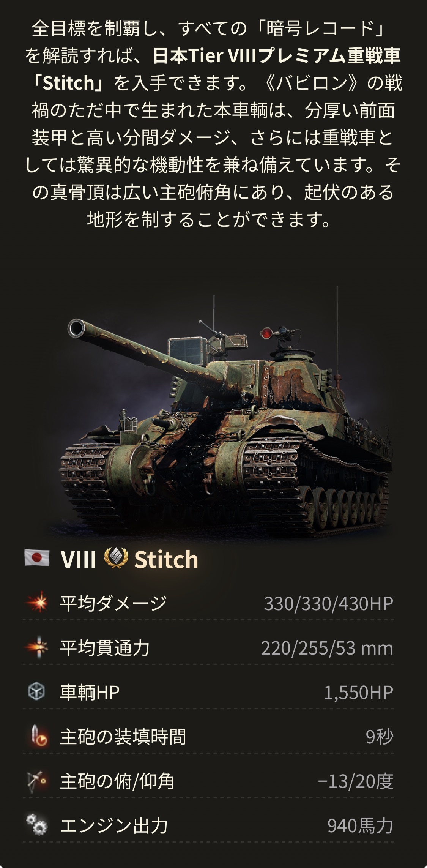
Task: Click the 220/255/53 mm penetration value
Action: pos(327,648)
